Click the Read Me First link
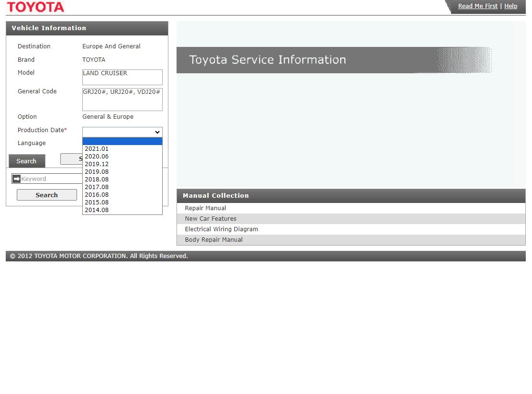Viewport: 532px width, 394px height. pyautogui.click(x=478, y=6)
